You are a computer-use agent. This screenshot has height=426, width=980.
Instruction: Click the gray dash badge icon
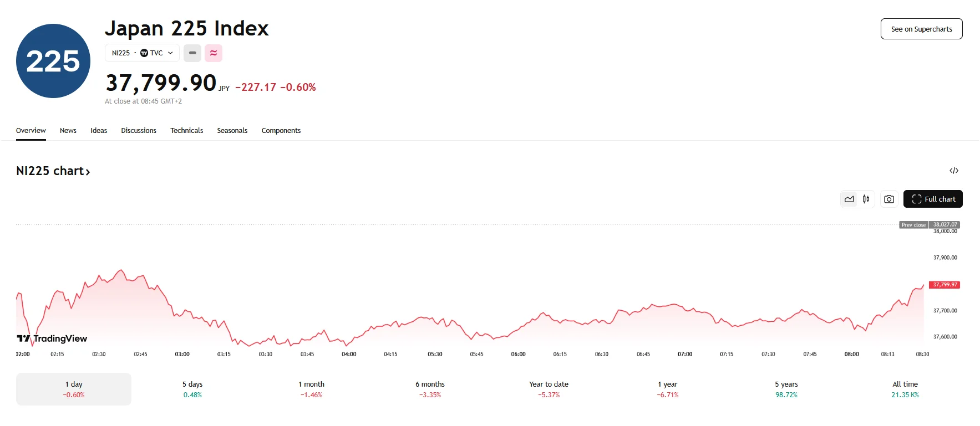tap(192, 53)
